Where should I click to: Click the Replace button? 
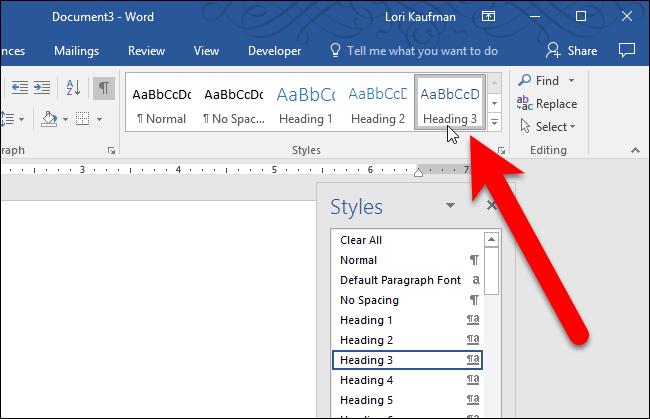[x=547, y=104]
